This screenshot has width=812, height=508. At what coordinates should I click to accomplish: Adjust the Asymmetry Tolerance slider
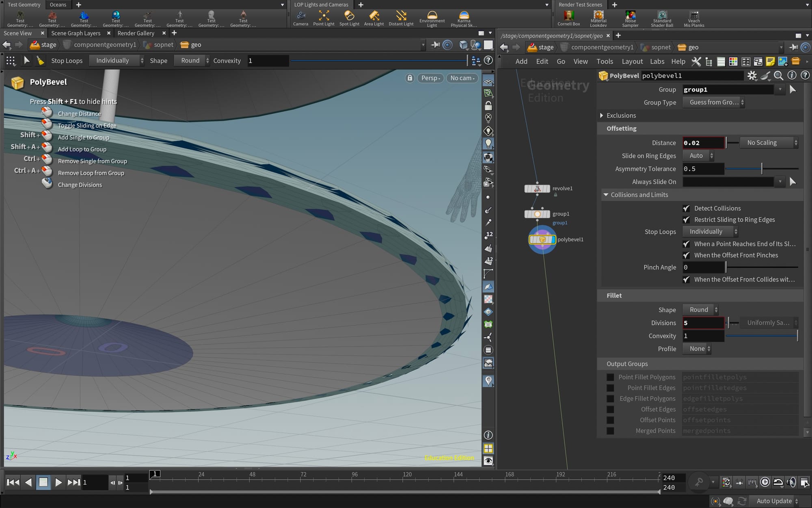[762, 169]
